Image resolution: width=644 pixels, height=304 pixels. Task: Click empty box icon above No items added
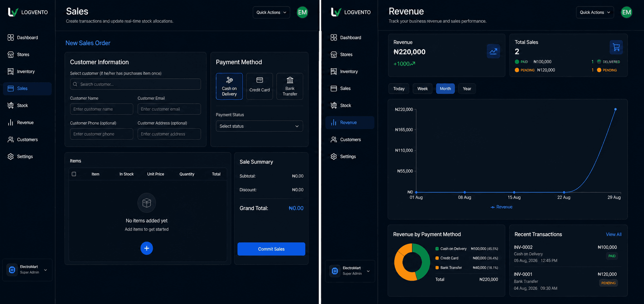click(147, 203)
